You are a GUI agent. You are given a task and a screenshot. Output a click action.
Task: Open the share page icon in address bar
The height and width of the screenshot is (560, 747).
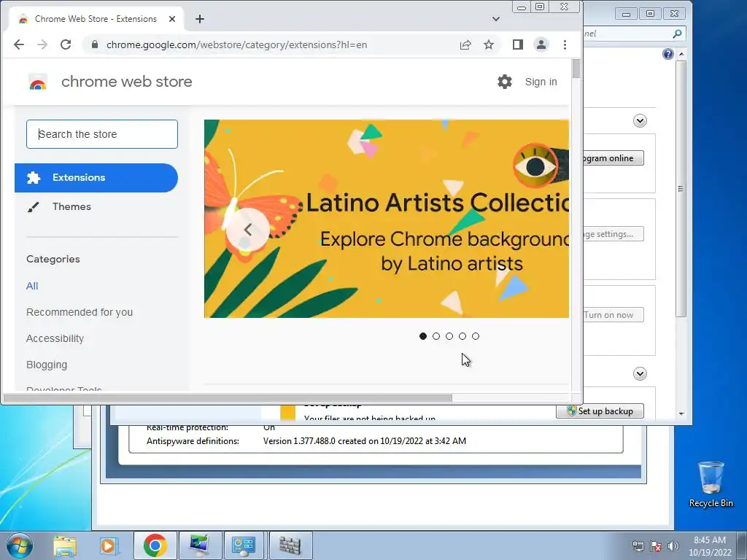click(x=465, y=44)
